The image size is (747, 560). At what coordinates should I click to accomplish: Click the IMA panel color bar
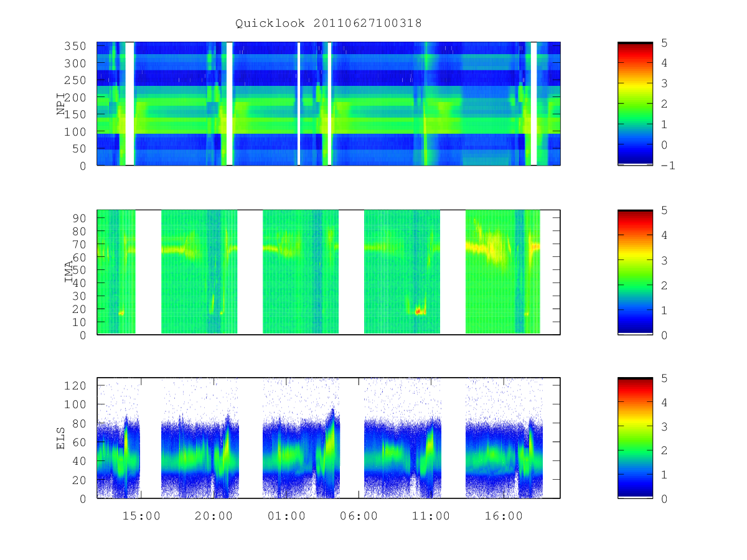[635, 273]
